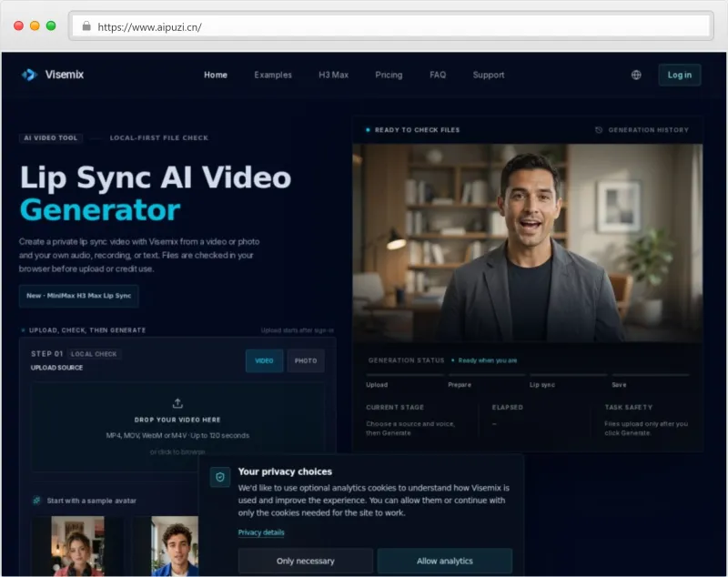
Task: Click the 'Start with a sample avatar' text
Action: [92, 501]
